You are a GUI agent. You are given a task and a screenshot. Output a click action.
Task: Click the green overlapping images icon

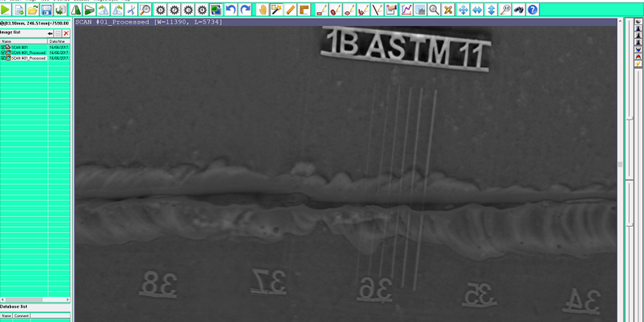pyautogui.click(x=216, y=9)
